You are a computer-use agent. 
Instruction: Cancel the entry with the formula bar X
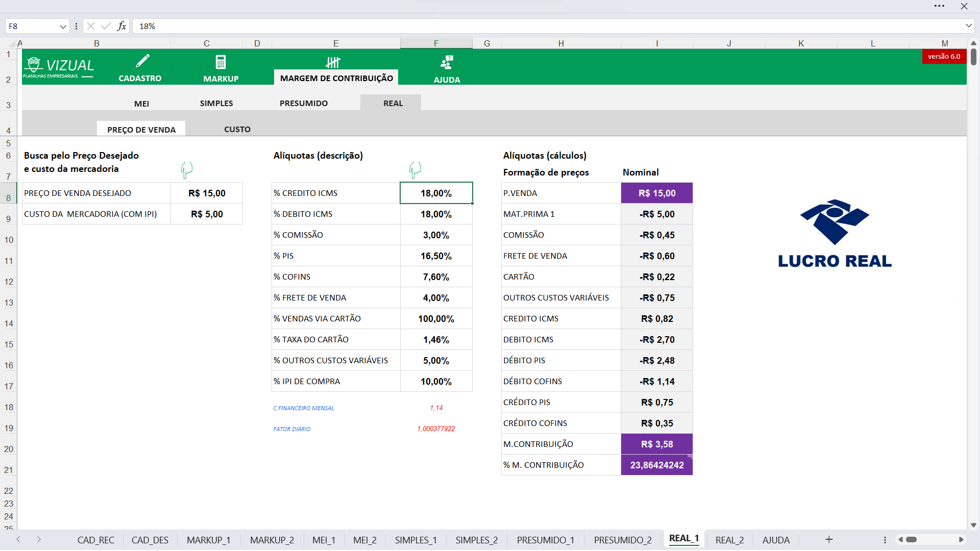click(x=90, y=26)
